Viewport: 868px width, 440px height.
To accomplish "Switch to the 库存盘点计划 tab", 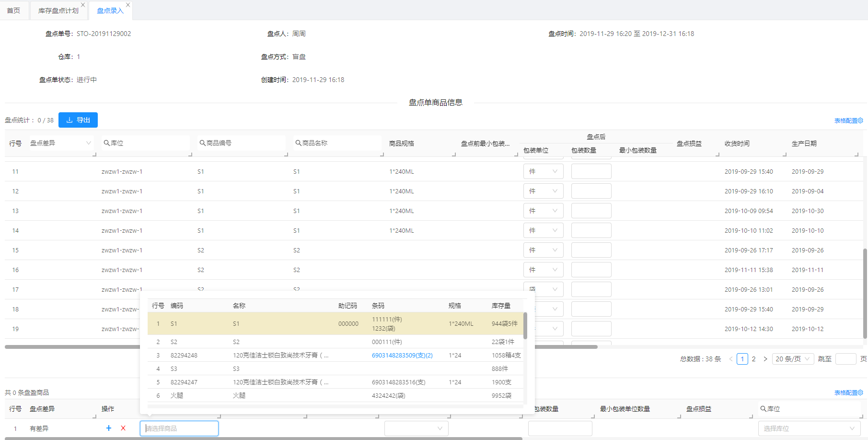I will click(x=58, y=11).
